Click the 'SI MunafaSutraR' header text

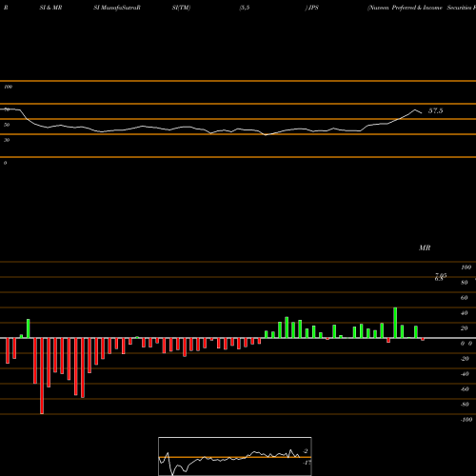pos(117,8)
